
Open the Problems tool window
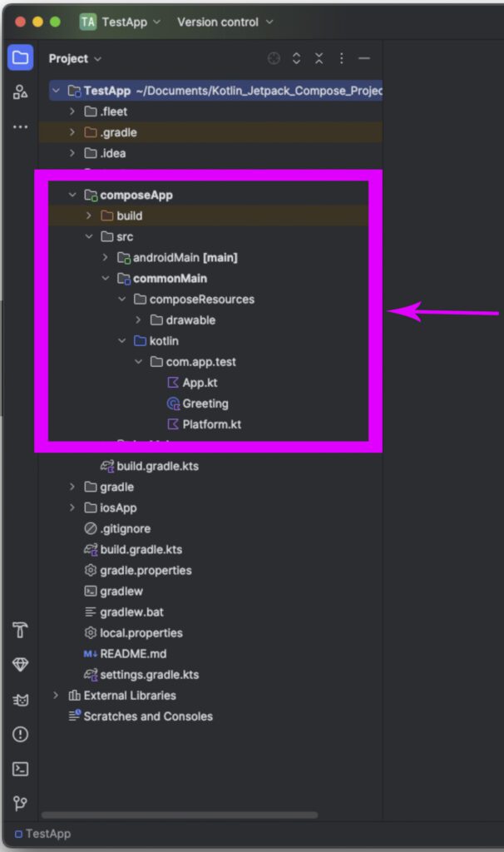coord(20,735)
